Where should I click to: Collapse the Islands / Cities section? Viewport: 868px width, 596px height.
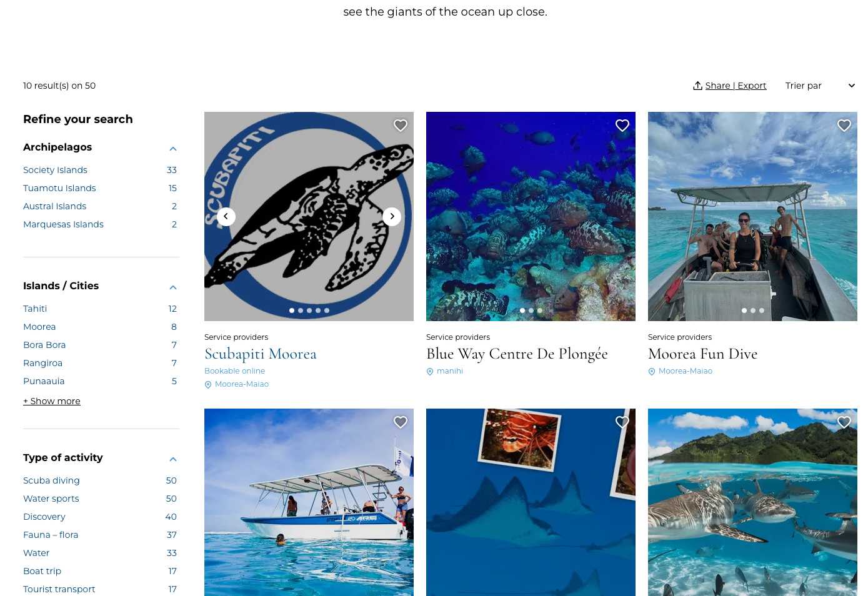point(173,287)
